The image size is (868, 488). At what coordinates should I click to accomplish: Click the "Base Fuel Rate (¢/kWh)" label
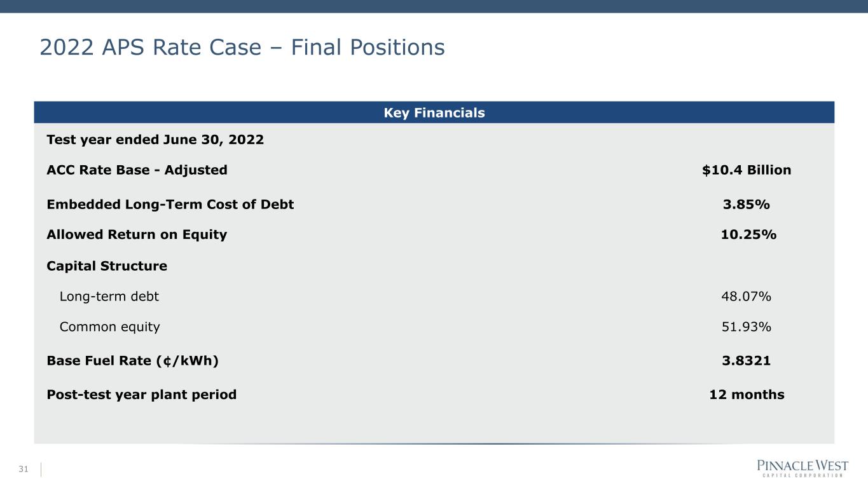132,361
